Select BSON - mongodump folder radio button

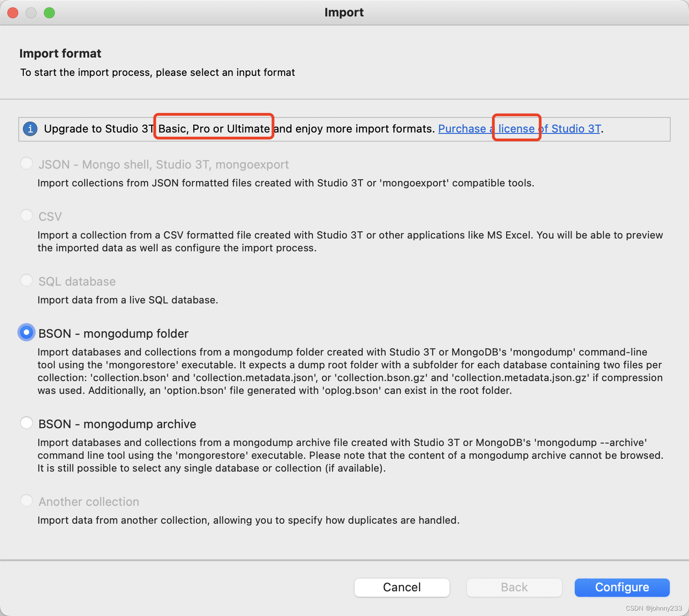click(x=26, y=332)
